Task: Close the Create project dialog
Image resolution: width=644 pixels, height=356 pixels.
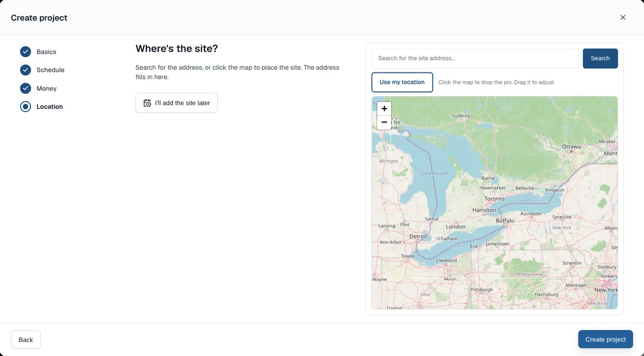Action: (x=623, y=17)
